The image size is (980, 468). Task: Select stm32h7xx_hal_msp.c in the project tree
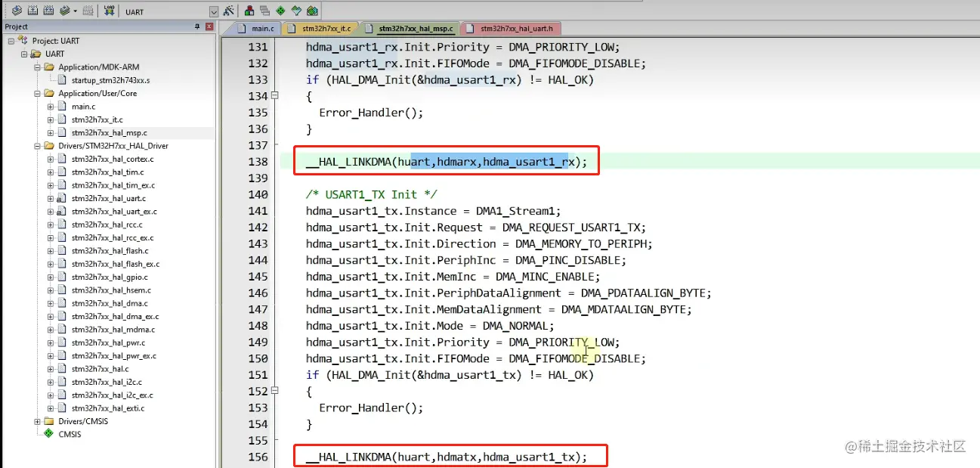click(x=109, y=133)
